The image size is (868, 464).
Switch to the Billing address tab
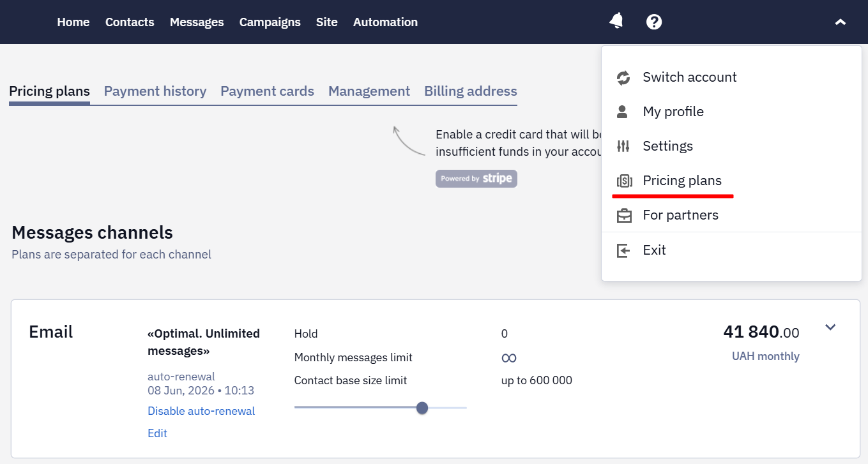pyautogui.click(x=471, y=91)
